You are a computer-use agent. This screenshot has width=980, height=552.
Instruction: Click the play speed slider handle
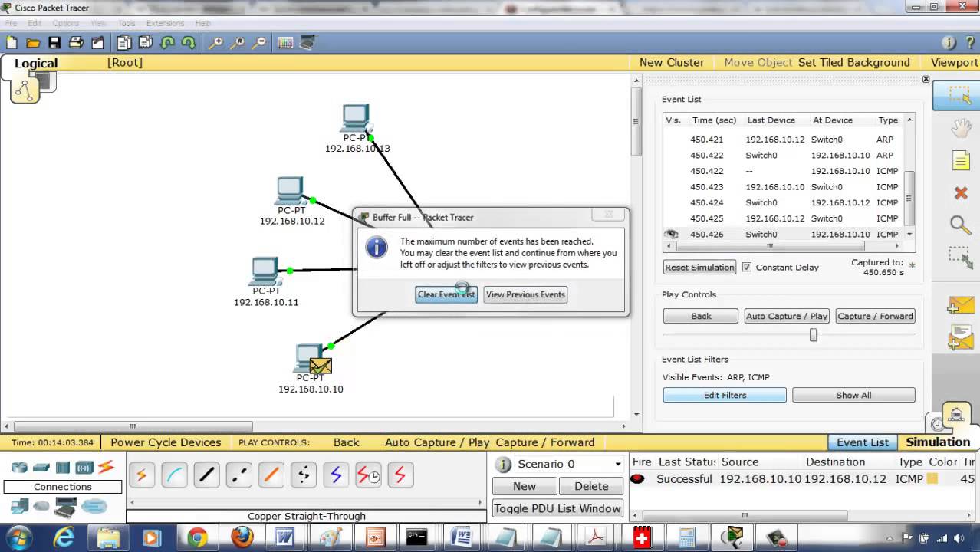[813, 335]
